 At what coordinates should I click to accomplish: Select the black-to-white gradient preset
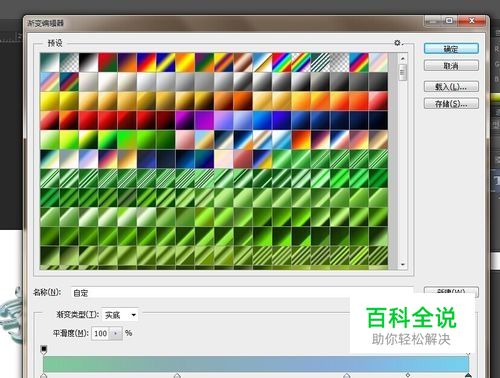[x=88, y=62]
